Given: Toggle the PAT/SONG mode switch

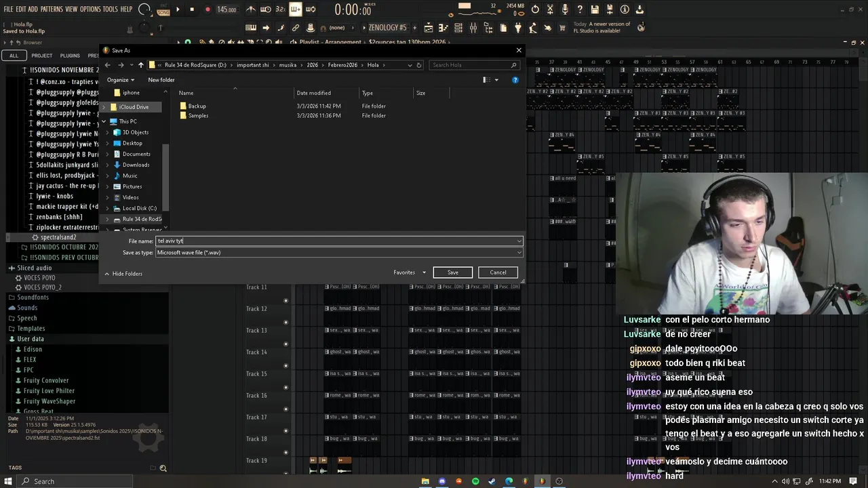Looking at the screenshot, I should pos(163,9).
